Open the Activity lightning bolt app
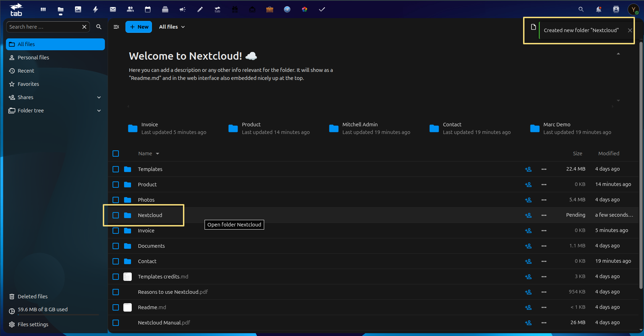The image size is (644, 336). pos(95,9)
